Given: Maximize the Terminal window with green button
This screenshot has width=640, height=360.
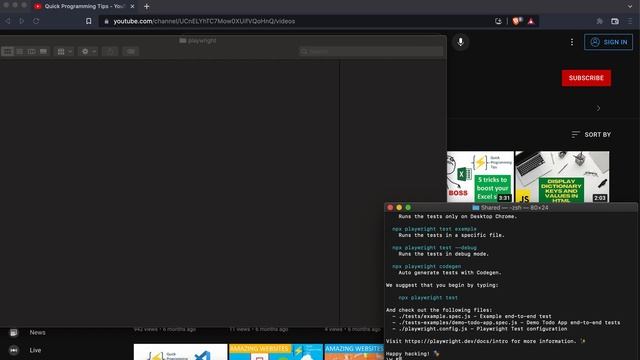Looking at the screenshot, I should click(408, 208).
